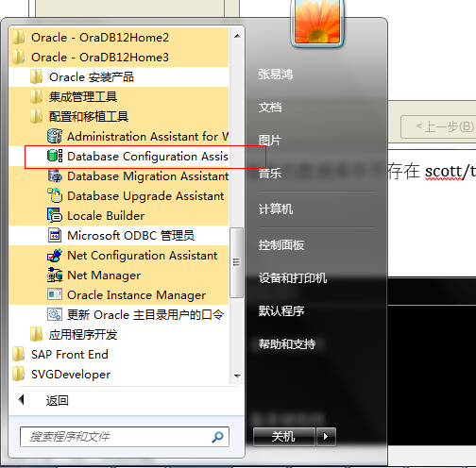This screenshot has height=468, width=476.
Task: Open 文档 from Start menu
Action: pyautogui.click(x=270, y=108)
